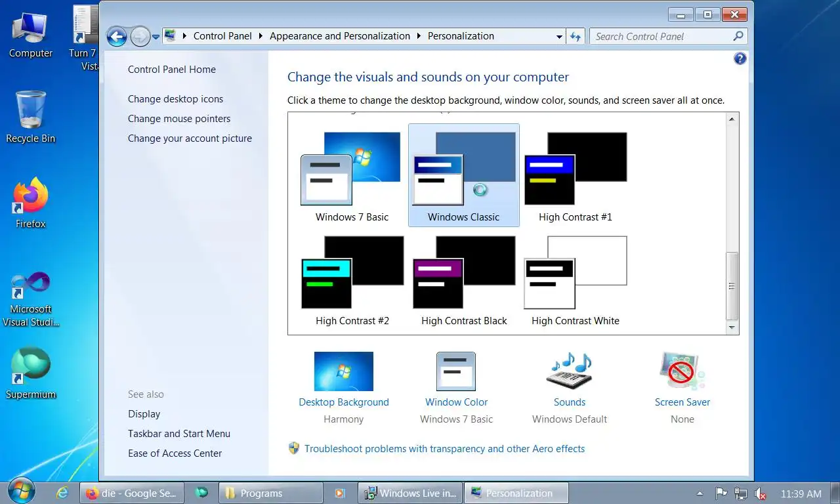Click the Supermium taskbar button
The height and width of the screenshot is (504, 840).
point(201,493)
